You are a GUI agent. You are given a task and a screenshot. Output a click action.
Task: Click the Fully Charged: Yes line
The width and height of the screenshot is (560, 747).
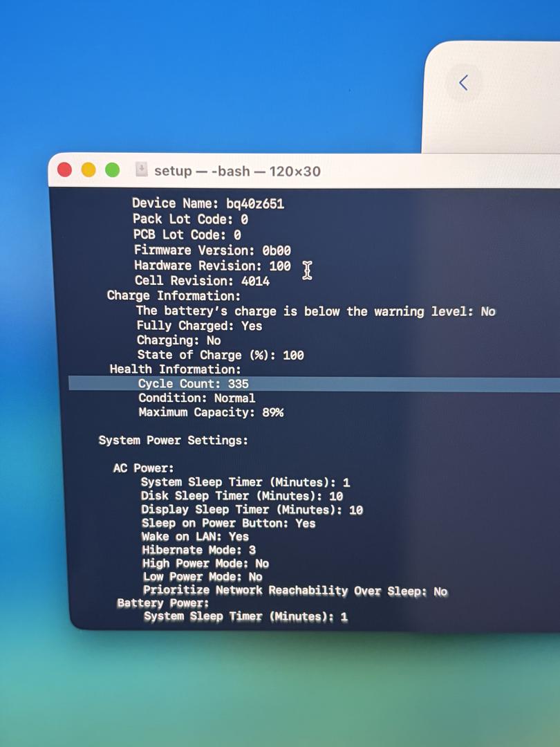(199, 326)
